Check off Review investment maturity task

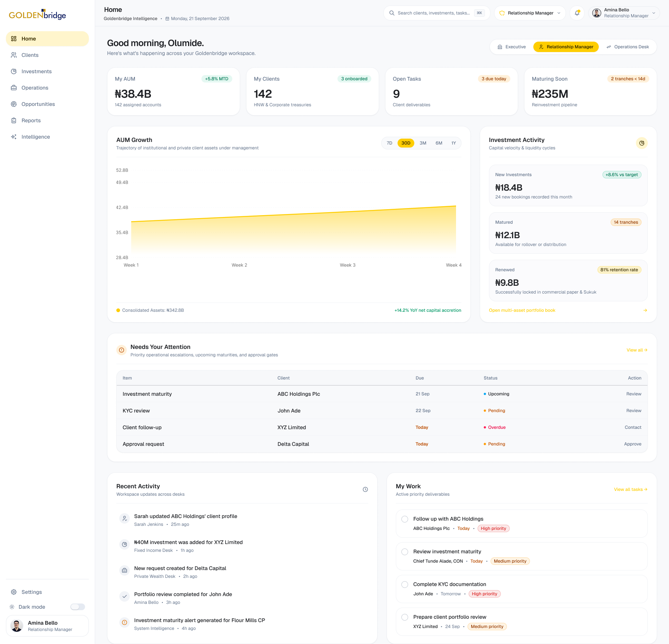click(405, 552)
